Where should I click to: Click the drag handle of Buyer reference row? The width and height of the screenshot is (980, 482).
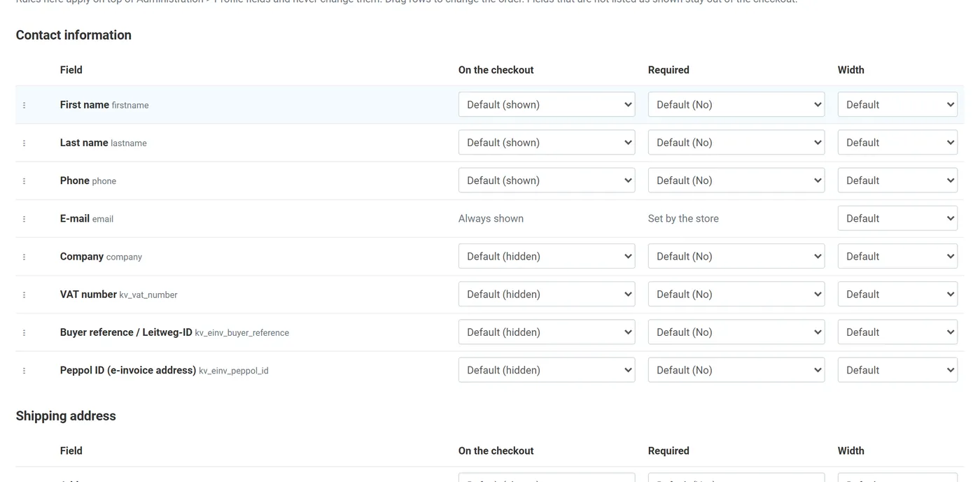(24, 332)
